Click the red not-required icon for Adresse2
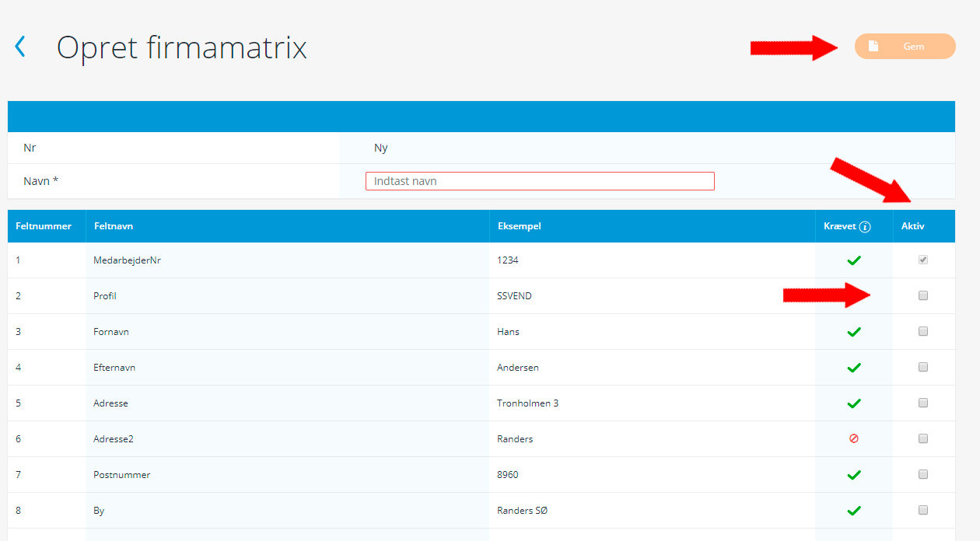The height and width of the screenshot is (541, 980). click(854, 438)
